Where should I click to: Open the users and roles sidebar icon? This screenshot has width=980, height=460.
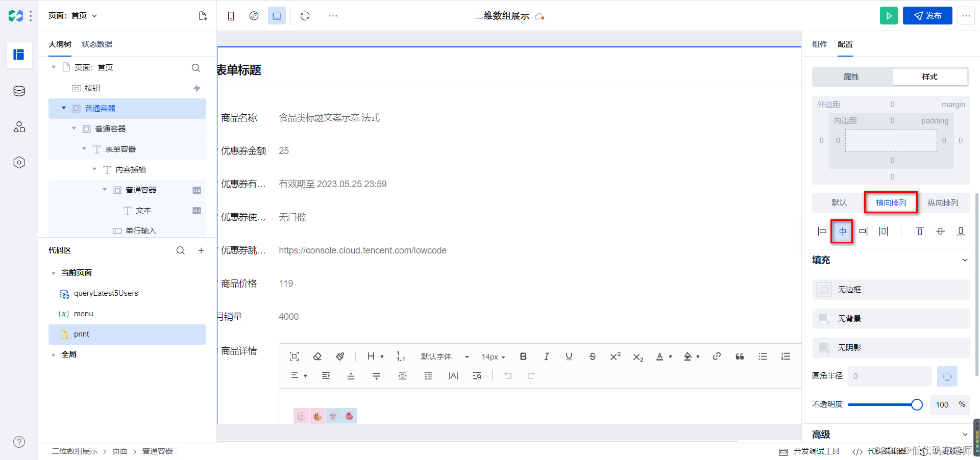click(19, 127)
